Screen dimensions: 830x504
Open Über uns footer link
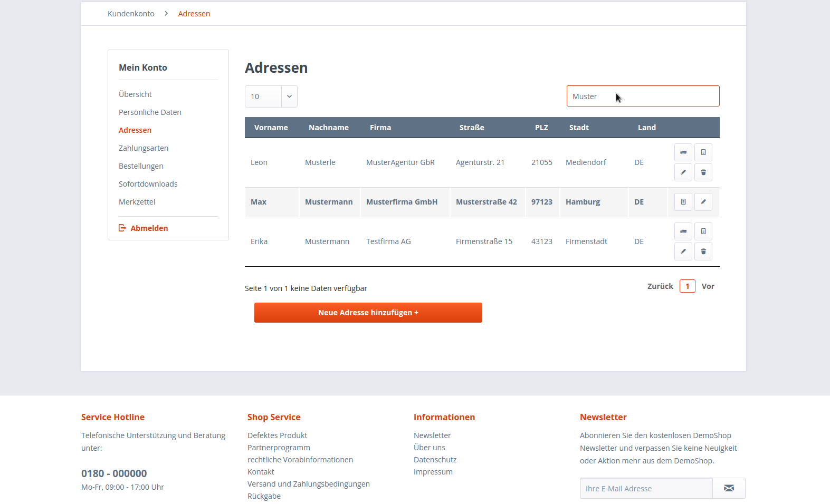[x=430, y=448]
